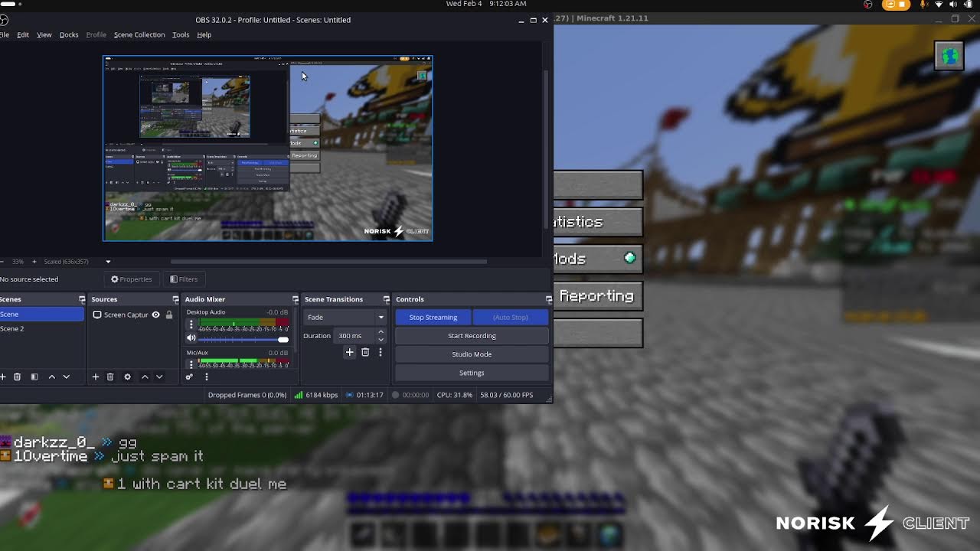This screenshot has width=980, height=551.
Task: Mute Desktop Audio speaker icon
Action: click(191, 338)
